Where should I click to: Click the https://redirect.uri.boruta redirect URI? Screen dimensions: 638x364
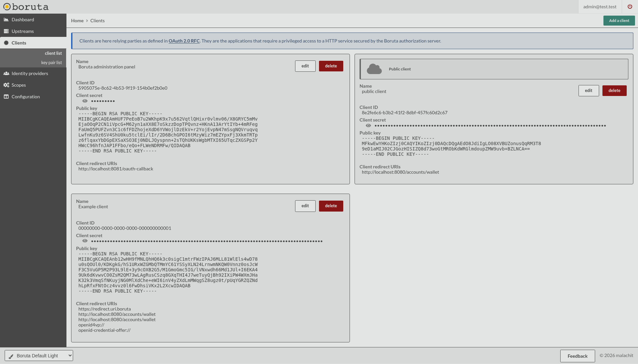tap(105, 309)
